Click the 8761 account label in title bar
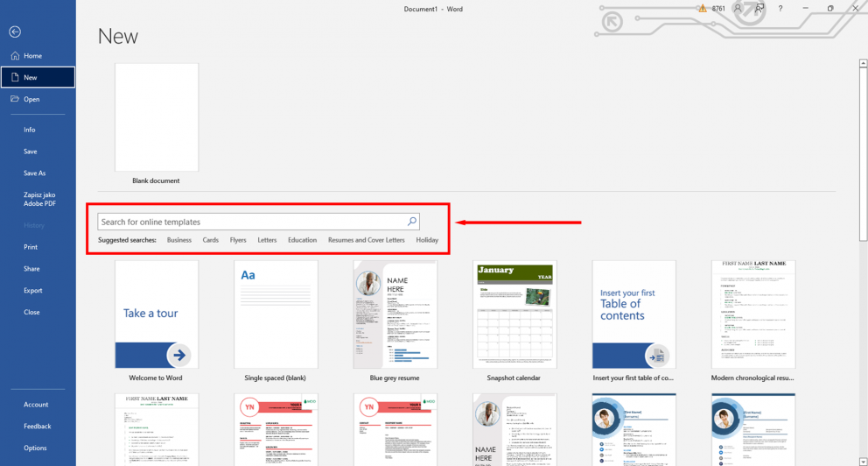The height and width of the screenshot is (466, 868). coord(718,8)
